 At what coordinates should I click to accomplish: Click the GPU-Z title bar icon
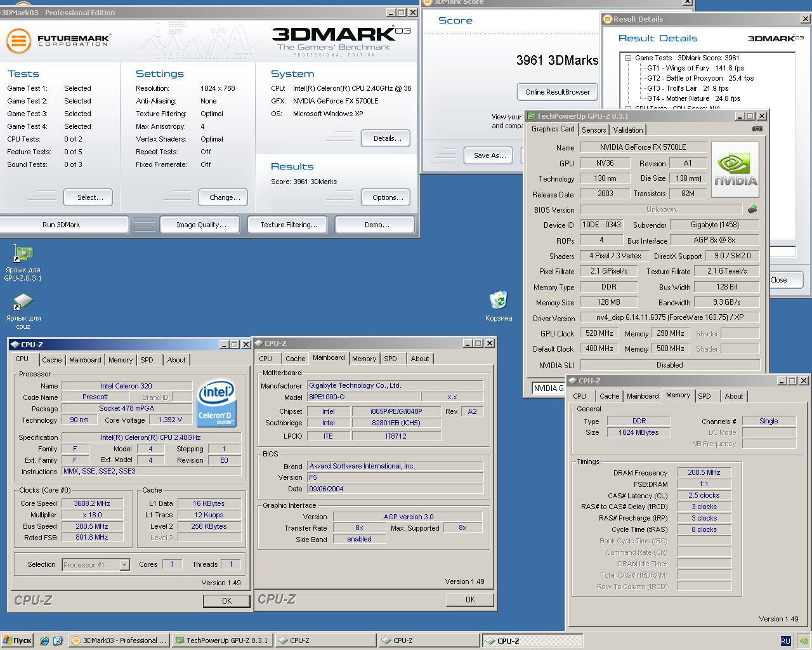pos(531,116)
